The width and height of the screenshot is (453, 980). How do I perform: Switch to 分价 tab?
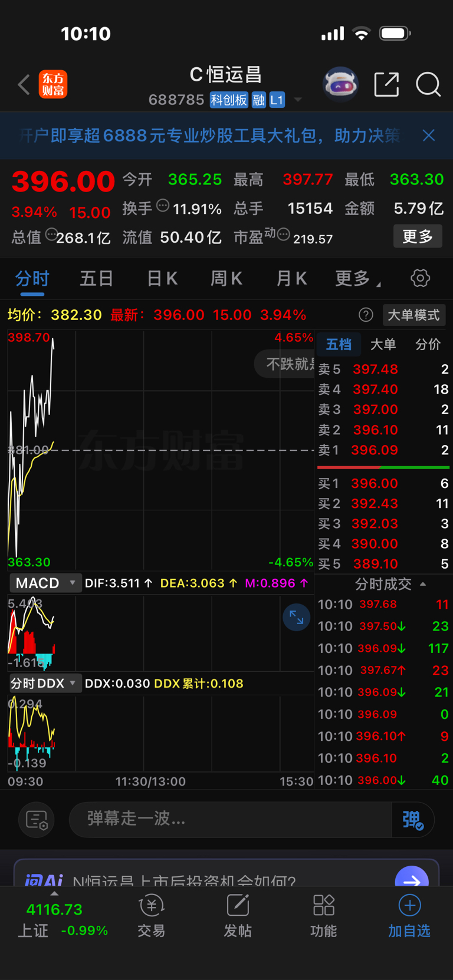[428, 344]
